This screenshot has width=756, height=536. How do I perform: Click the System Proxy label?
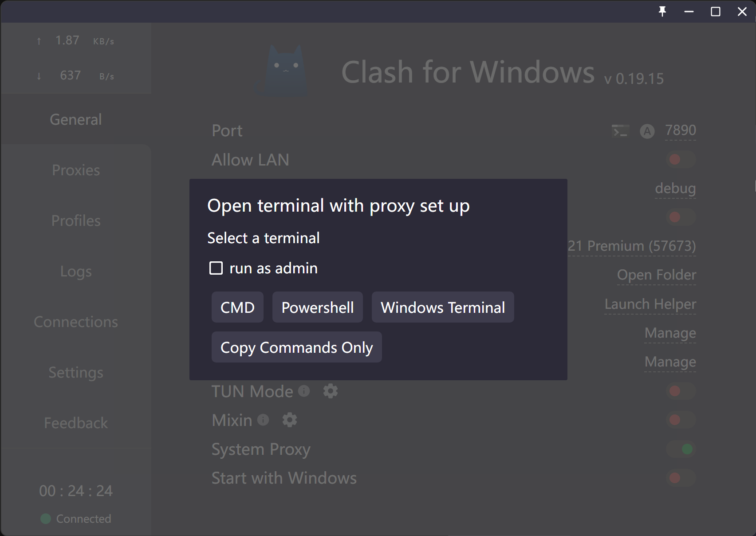point(261,449)
